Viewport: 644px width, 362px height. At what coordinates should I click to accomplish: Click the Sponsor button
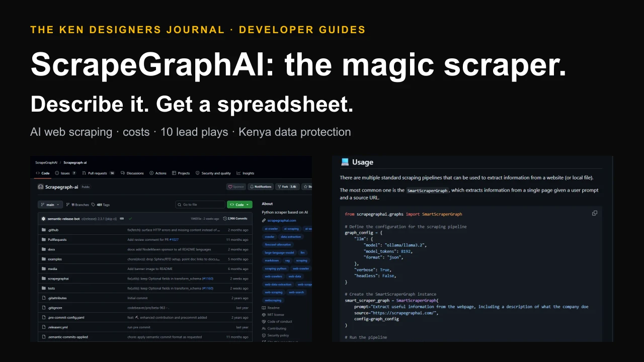tap(236, 187)
